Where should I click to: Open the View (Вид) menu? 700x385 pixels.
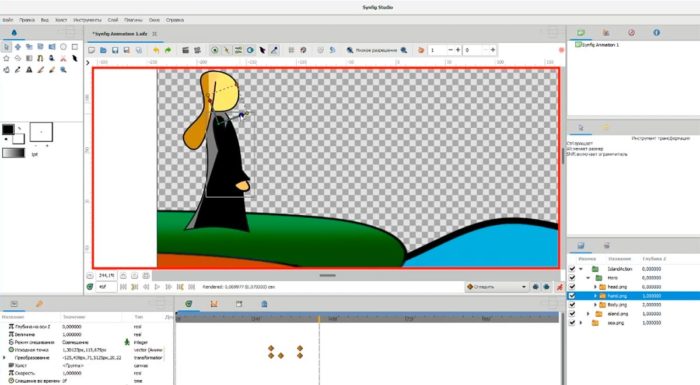tap(45, 20)
